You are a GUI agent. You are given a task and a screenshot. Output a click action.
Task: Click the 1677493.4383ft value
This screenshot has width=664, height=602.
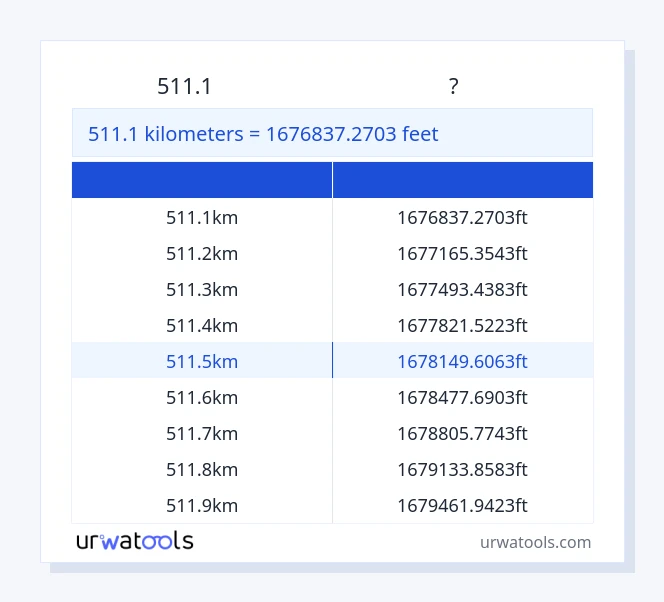[462, 289]
